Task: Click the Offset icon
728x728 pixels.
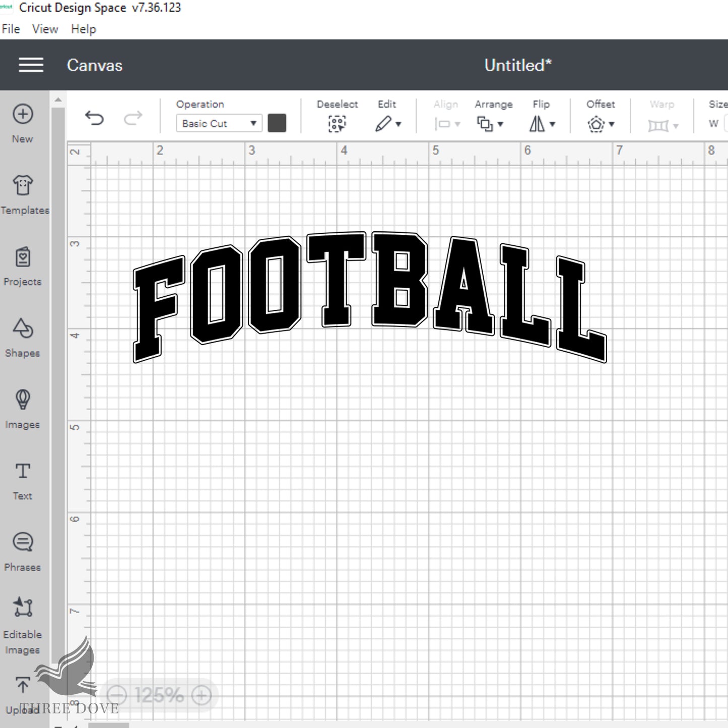Action: 596,124
